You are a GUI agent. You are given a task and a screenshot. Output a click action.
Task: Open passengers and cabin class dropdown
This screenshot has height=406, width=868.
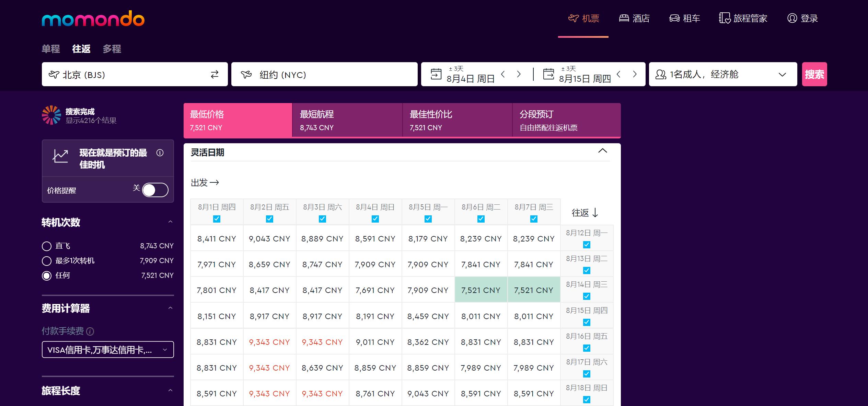[x=722, y=75]
